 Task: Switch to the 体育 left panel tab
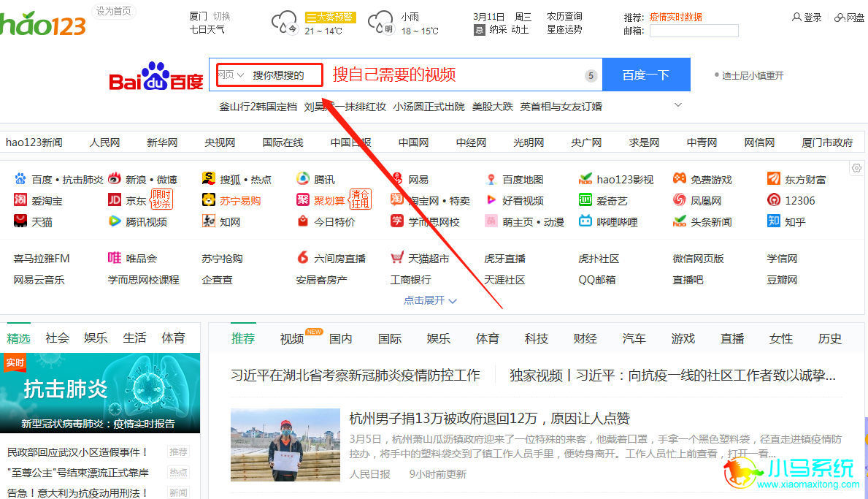[173, 338]
